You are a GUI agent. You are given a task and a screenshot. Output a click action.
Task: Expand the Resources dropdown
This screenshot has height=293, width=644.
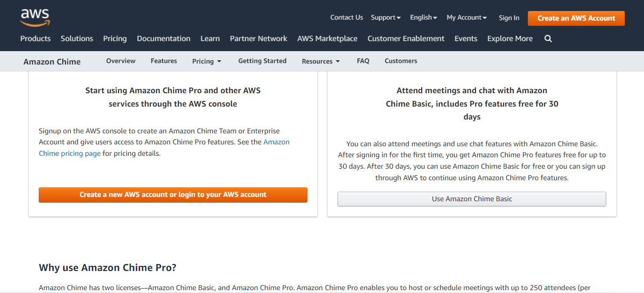320,61
